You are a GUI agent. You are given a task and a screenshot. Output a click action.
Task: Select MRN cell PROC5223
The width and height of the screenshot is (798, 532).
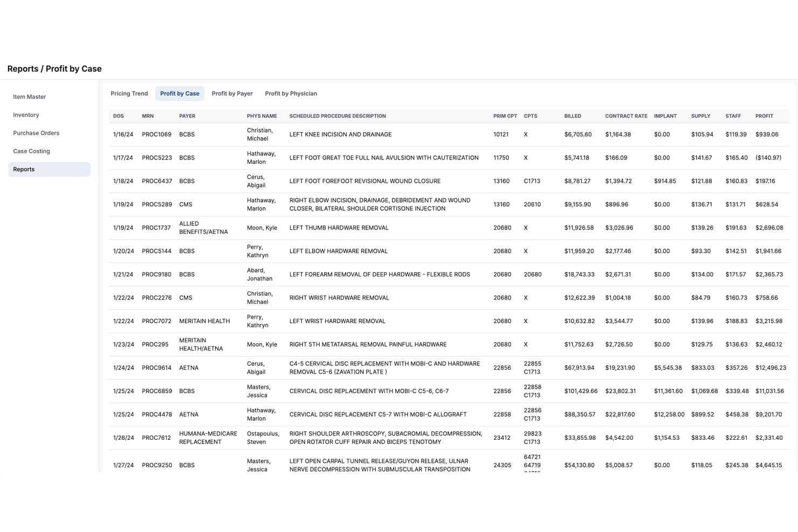[x=157, y=158]
